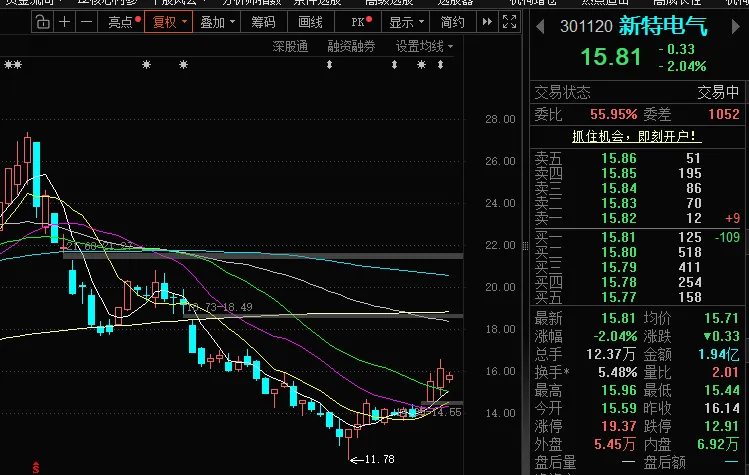
Task: Select the 卖一 15.82 order row
Action: 637,218
